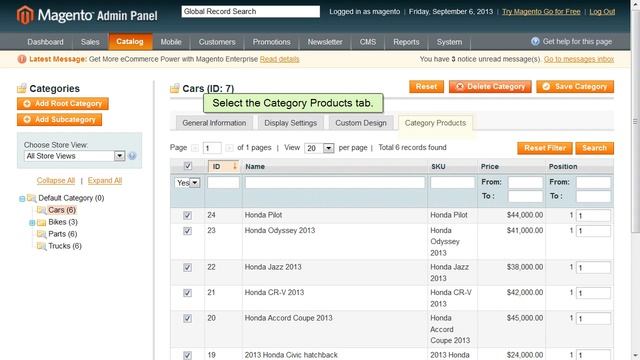Switch to General Information tab
This screenshot has width=640, height=360.
tap(214, 123)
